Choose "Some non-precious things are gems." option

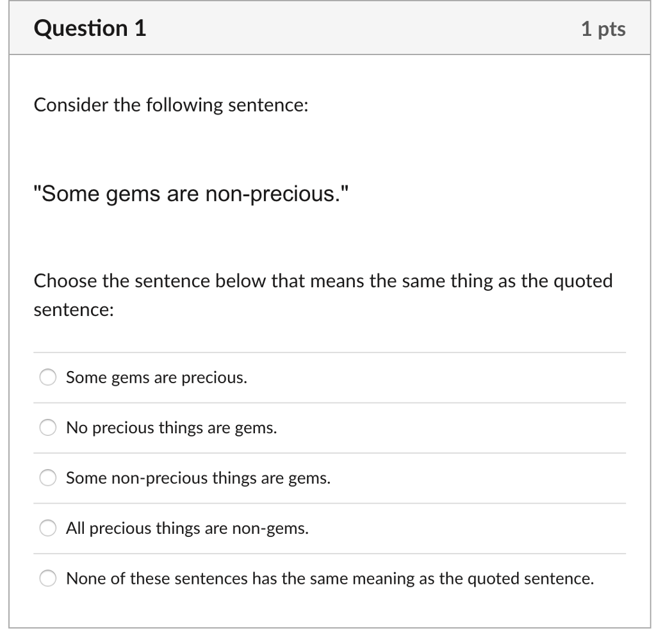(x=47, y=477)
